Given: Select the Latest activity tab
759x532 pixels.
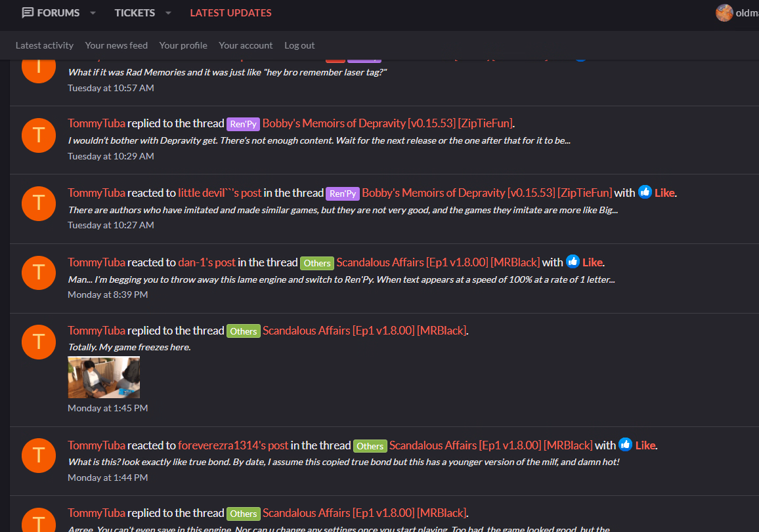Looking at the screenshot, I should (x=45, y=45).
